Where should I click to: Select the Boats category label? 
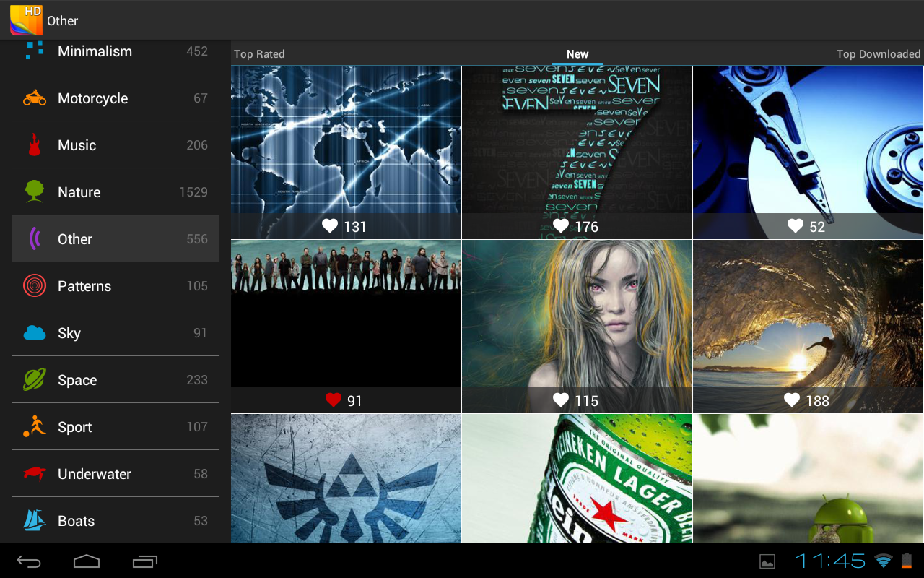pyautogui.click(x=76, y=521)
